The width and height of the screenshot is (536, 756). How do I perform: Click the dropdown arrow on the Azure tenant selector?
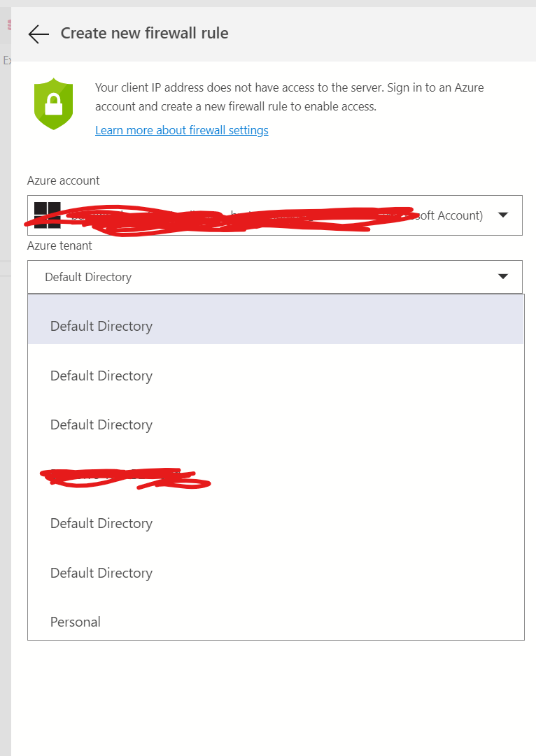click(x=503, y=276)
